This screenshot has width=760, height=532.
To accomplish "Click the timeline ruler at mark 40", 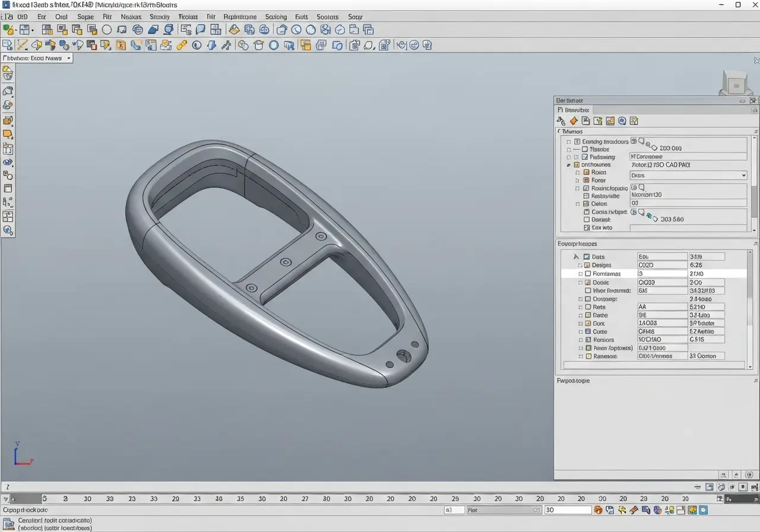I will click(x=218, y=499).
